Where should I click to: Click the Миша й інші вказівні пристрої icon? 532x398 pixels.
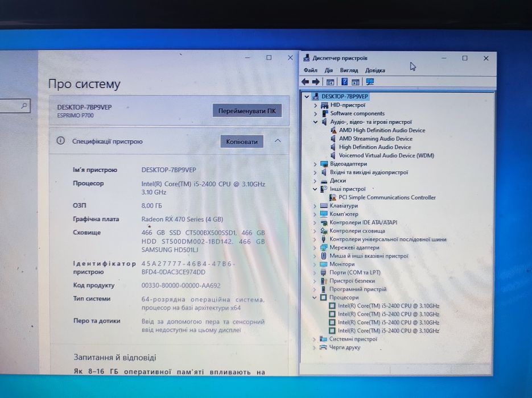pyautogui.click(x=324, y=256)
